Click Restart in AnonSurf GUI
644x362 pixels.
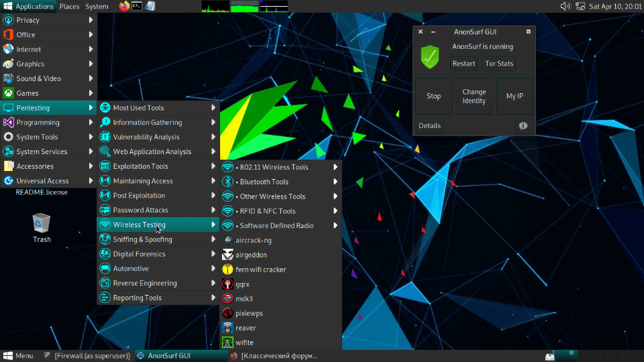[464, 64]
